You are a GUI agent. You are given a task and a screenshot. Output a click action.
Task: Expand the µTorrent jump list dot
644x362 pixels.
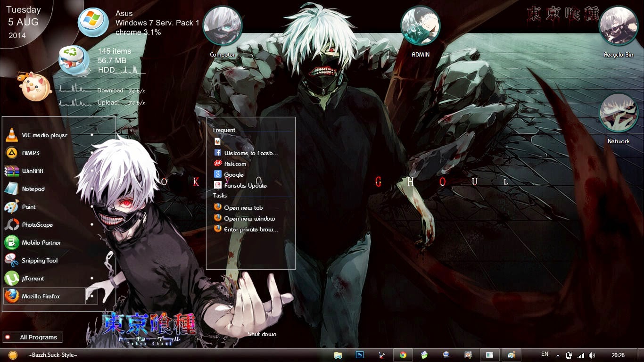92,278
